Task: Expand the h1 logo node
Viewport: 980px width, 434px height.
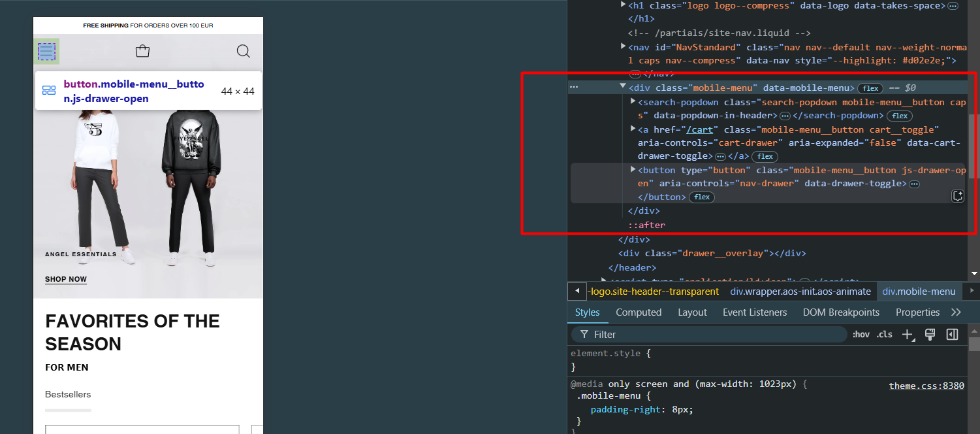Action: pyautogui.click(x=623, y=5)
